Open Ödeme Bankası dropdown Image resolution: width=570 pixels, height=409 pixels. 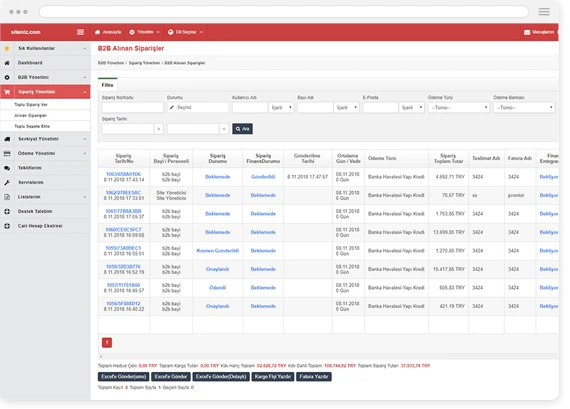click(524, 108)
